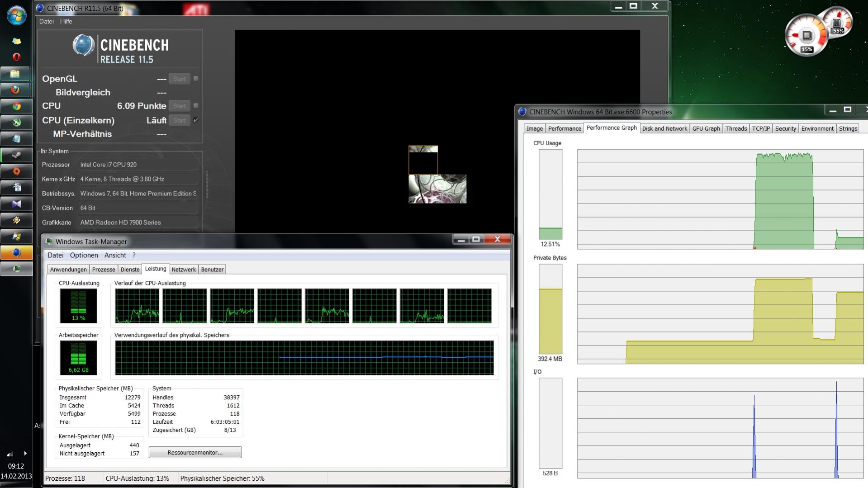Screen dimensions: 868x488
Task: Show hidden tray icons arrow
Action: [x=25, y=453]
